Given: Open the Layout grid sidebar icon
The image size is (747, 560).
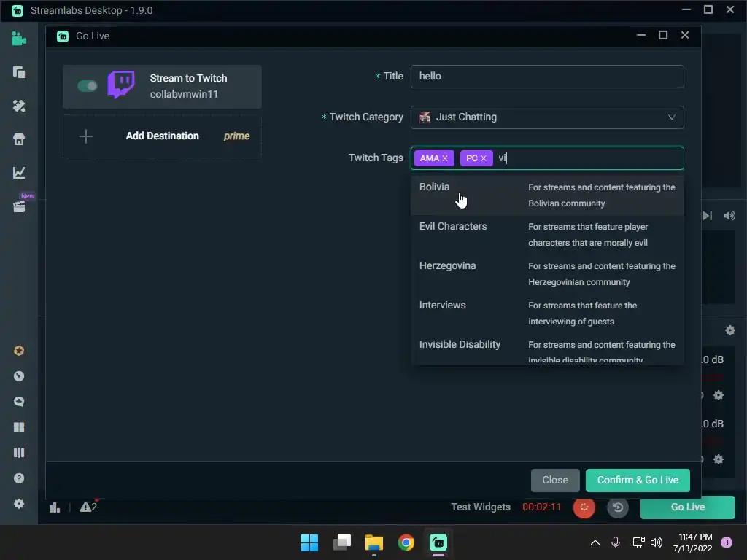Looking at the screenshot, I should pyautogui.click(x=18, y=427).
